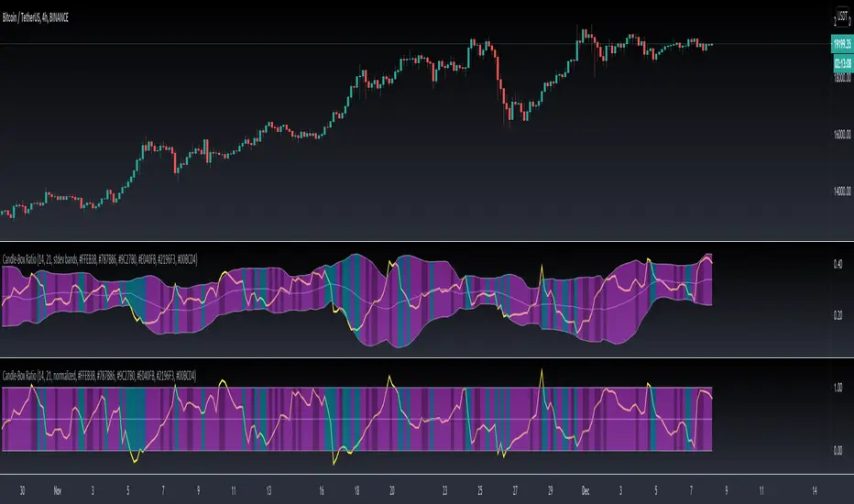
Task: Click the 14000.00 price axis tick
Action: (842, 192)
